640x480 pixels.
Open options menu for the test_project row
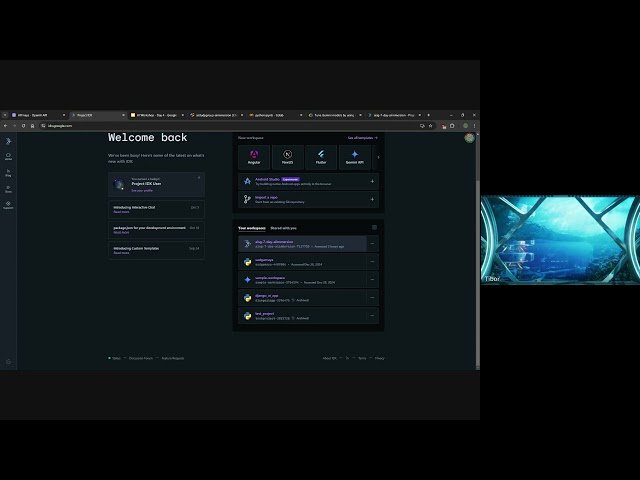[372, 316]
